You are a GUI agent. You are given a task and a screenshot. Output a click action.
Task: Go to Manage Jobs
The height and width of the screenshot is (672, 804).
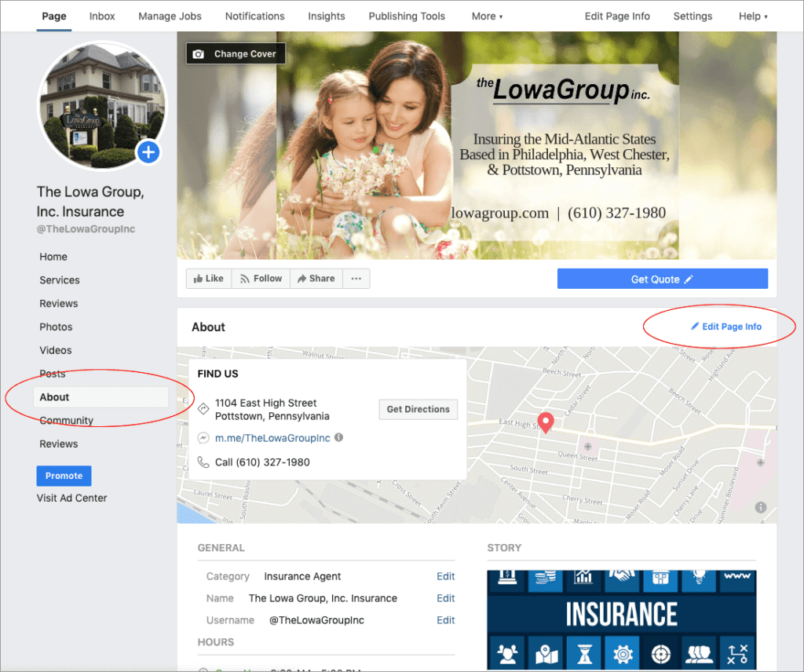tap(170, 16)
